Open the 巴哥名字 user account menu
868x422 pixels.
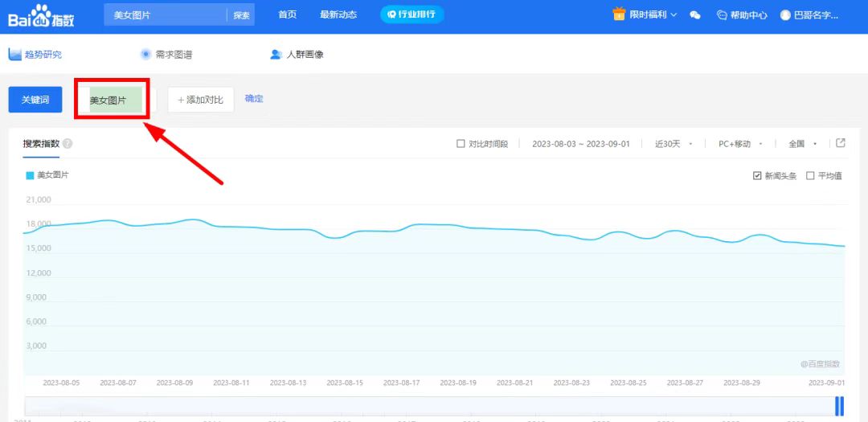tap(809, 15)
